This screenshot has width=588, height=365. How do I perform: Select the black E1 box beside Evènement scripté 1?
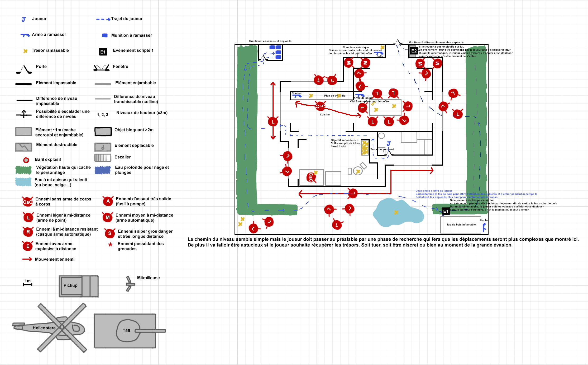[103, 52]
